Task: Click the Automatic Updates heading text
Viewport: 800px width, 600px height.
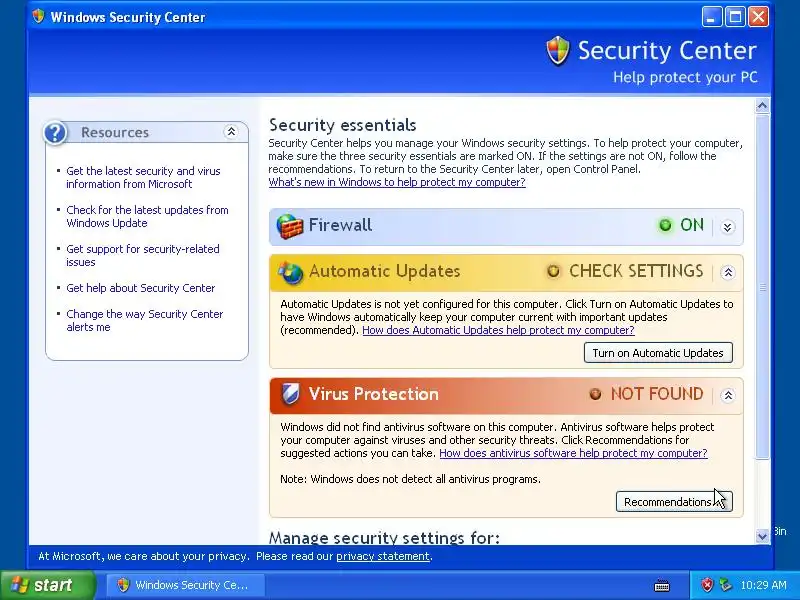Action: point(385,271)
